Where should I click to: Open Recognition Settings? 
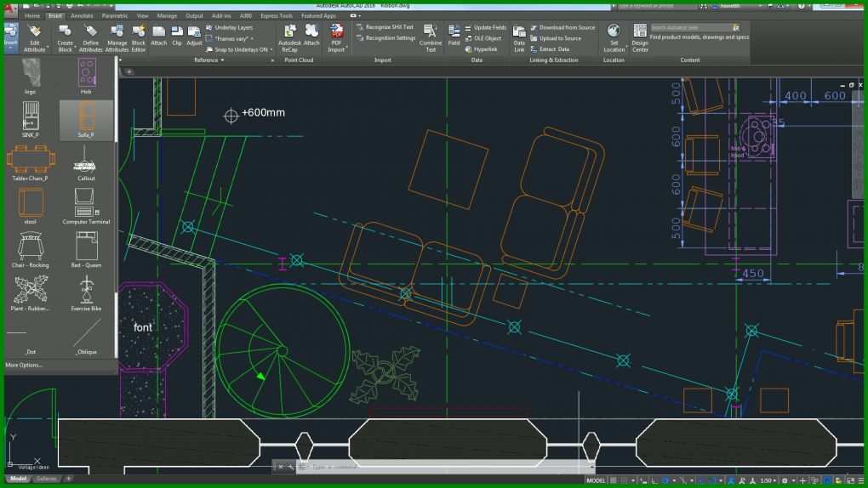point(385,38)
